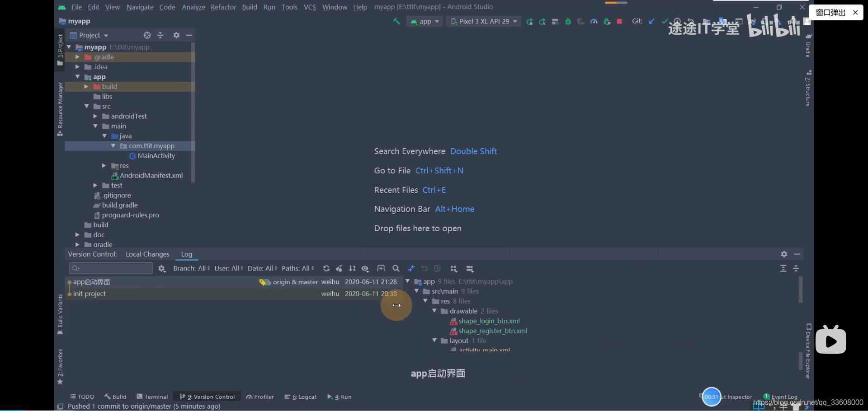The image size is (868, 411).
Task: Hide the Project panel with minus icon
Action: 189,35
